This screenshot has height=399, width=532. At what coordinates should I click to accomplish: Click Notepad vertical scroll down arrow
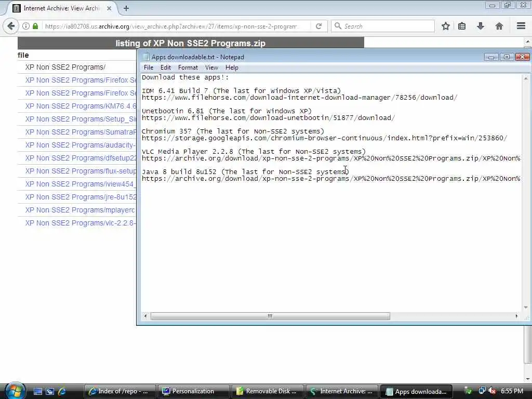(x=526, y=308)
